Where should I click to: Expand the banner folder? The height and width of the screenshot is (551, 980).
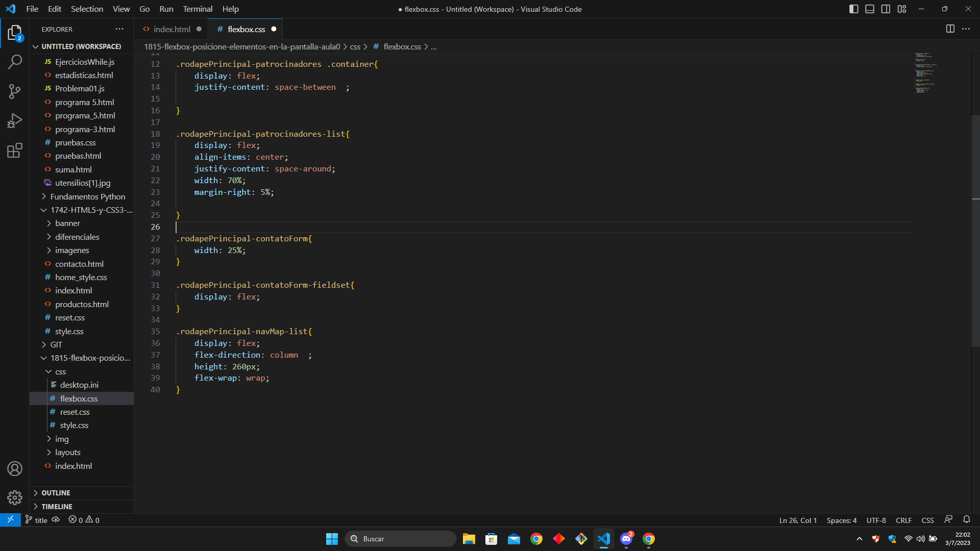click(82, 223)
